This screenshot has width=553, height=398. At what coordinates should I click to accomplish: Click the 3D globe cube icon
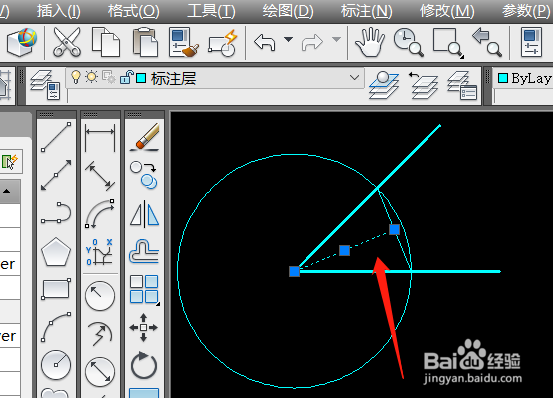22,43
